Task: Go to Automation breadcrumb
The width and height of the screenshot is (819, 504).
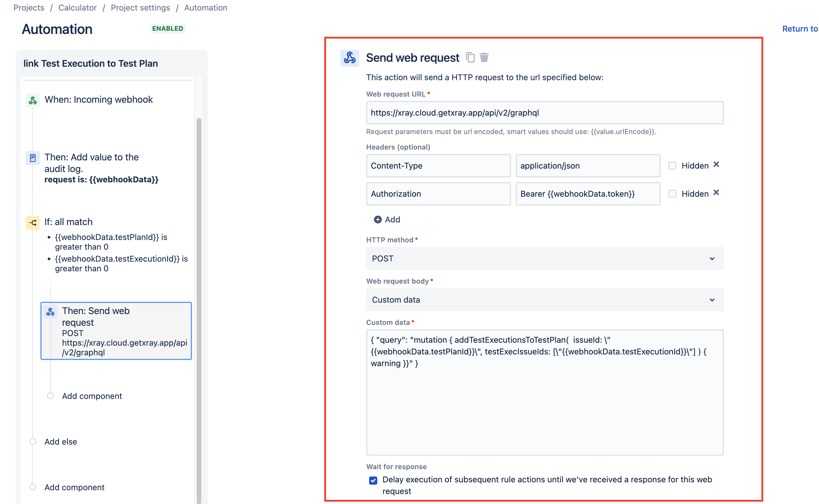Action: point(206,8)
